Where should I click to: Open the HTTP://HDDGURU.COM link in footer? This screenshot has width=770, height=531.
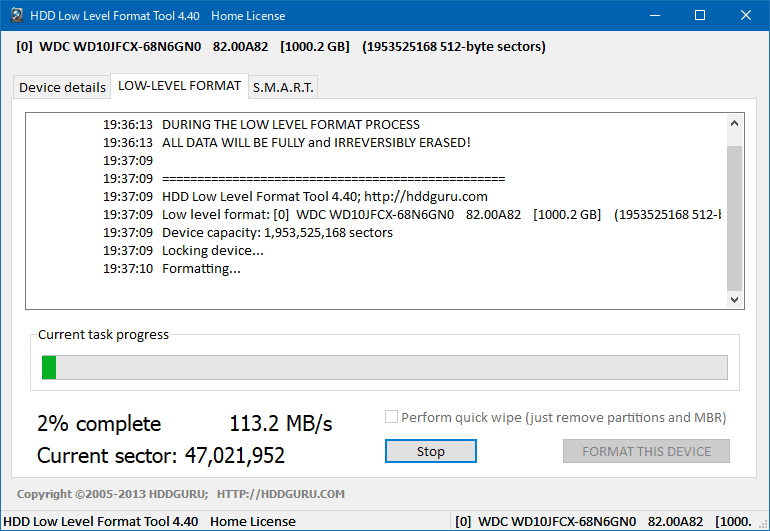coord(281,494)
